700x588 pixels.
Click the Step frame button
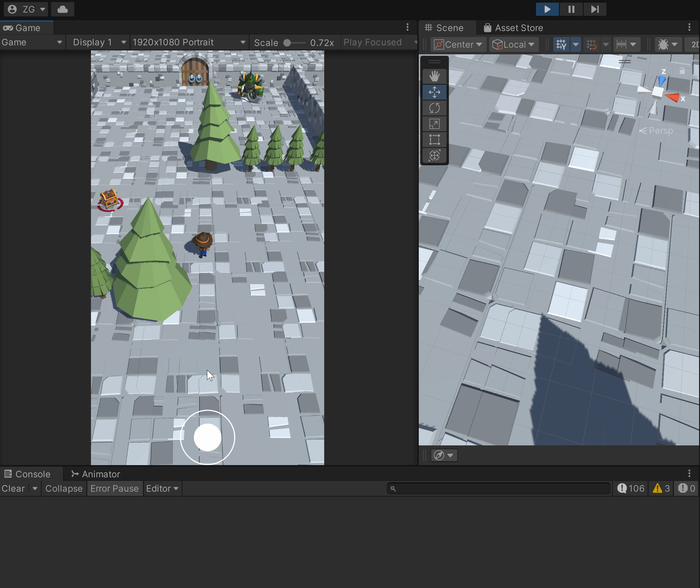tap(595, 9)
